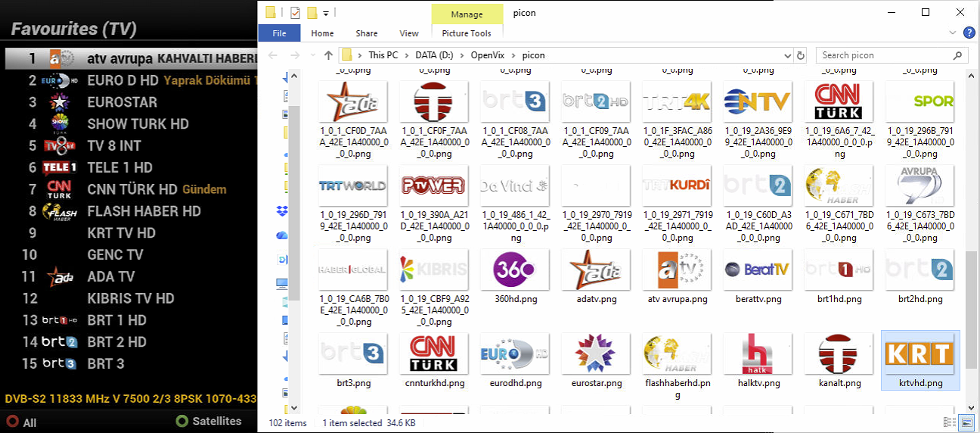Expand the ribbon with the chevron
The width and height of the screenshot is (980, 433).
coord(954,33)
